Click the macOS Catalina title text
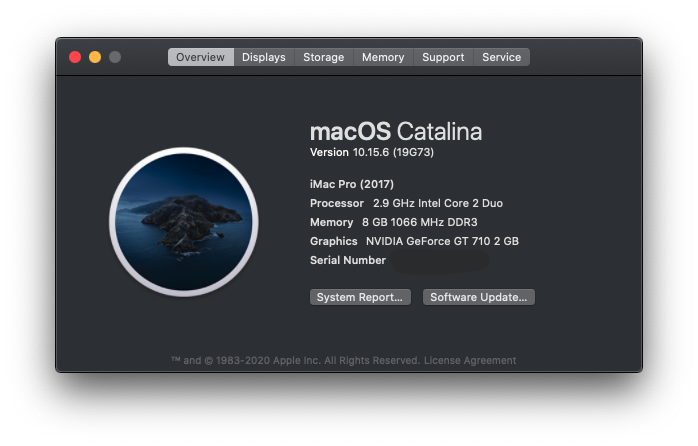The width and height of the screenshot is (698, 446). coord(396,131)
